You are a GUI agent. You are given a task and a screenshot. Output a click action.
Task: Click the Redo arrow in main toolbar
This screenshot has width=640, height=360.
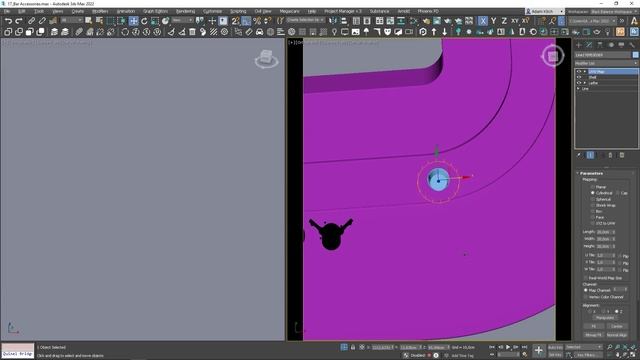pos(19,21)
